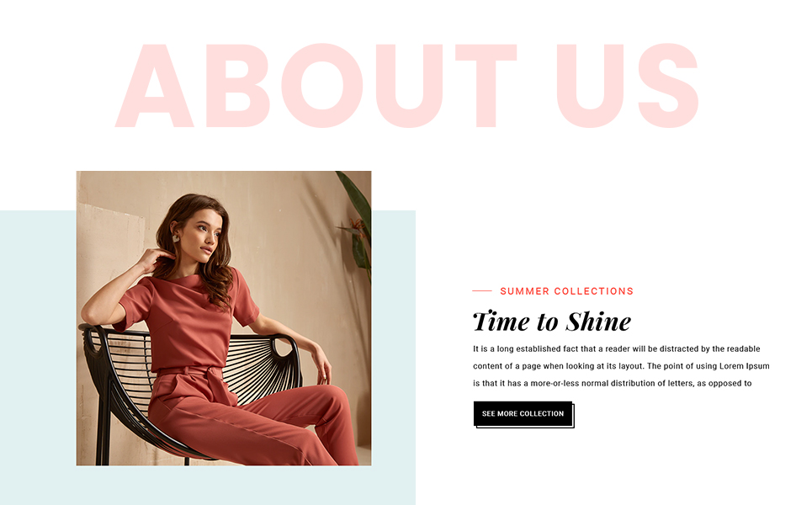
Task: Click the word US in the heading
Action: pos(628,86)
